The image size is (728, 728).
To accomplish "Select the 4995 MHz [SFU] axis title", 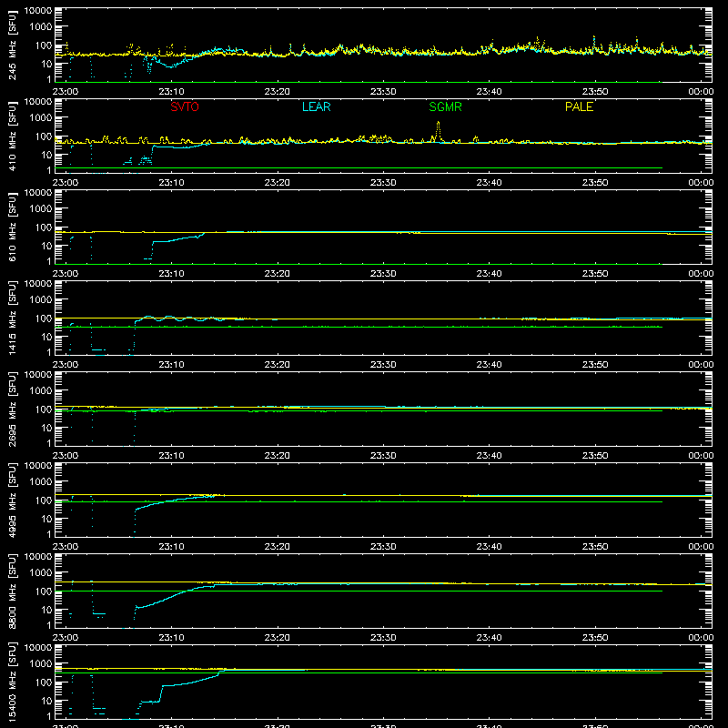I will pyautogui.click(x=13, y=500).
